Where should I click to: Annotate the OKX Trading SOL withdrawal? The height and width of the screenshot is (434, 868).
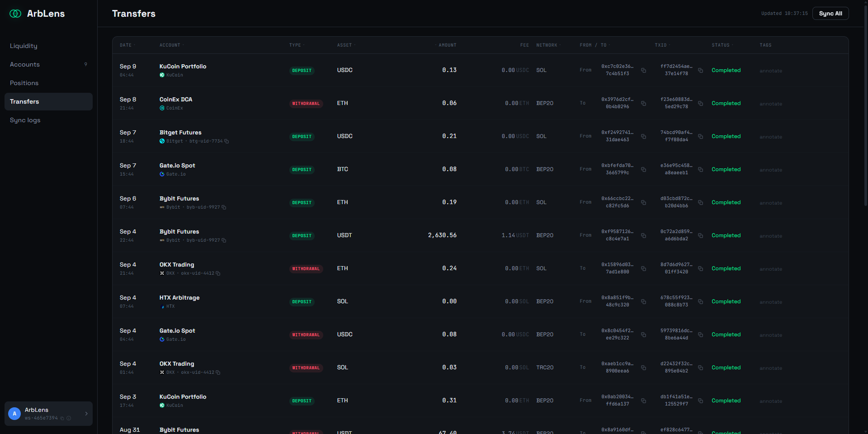click(x=771, y=368)
